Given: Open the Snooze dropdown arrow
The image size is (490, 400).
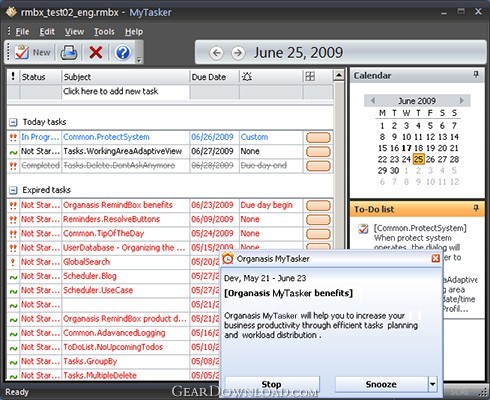Looking at the screenshot, I should click(x=432, y=384).
